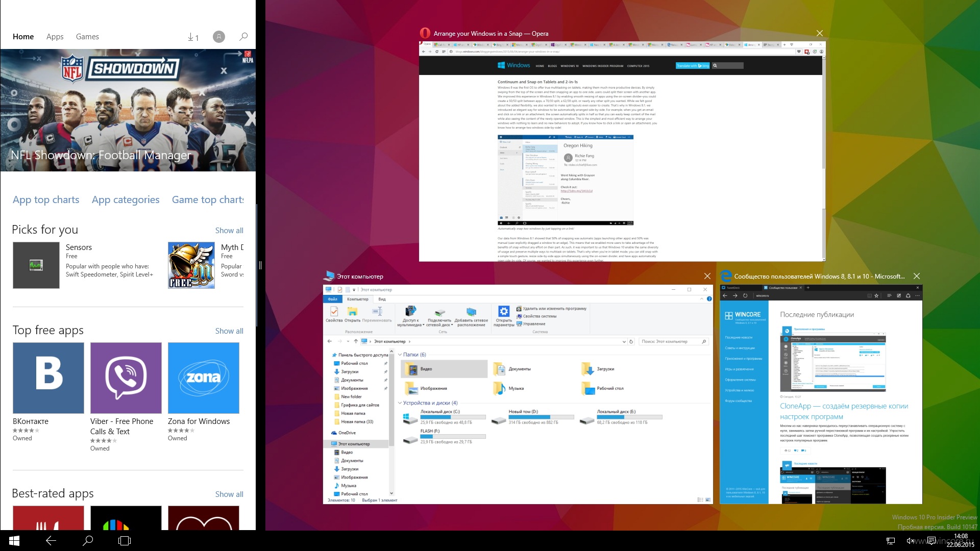Open the Store downloads indicator
The image size is (980, 551).
tap(193, 37)
